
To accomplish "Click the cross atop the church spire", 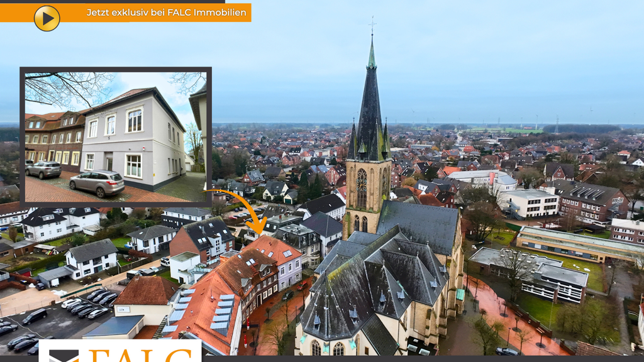I will click(372, 25).
